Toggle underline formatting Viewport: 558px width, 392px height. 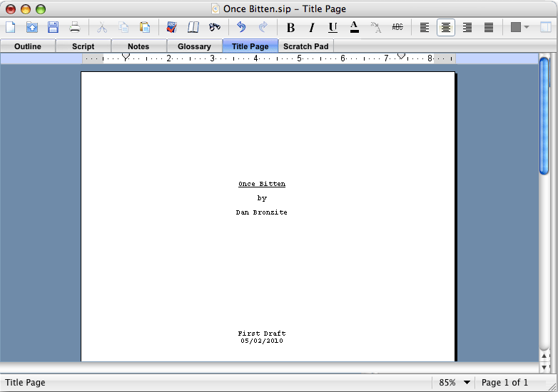tap(333, 27)
